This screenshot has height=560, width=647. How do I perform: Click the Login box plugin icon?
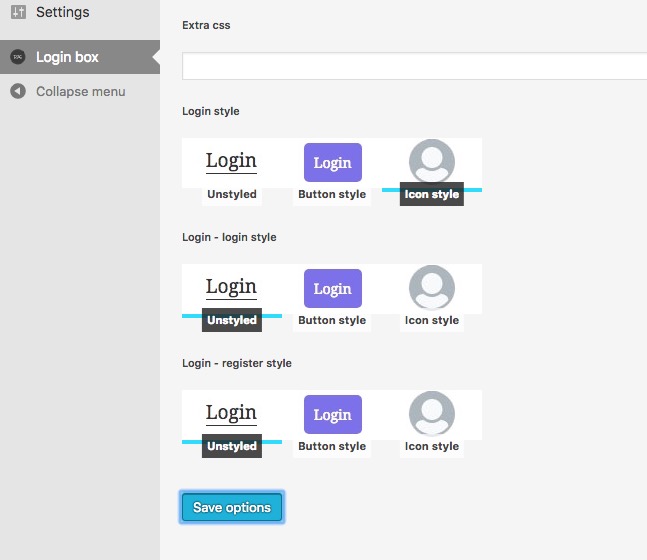click(18, 57)
